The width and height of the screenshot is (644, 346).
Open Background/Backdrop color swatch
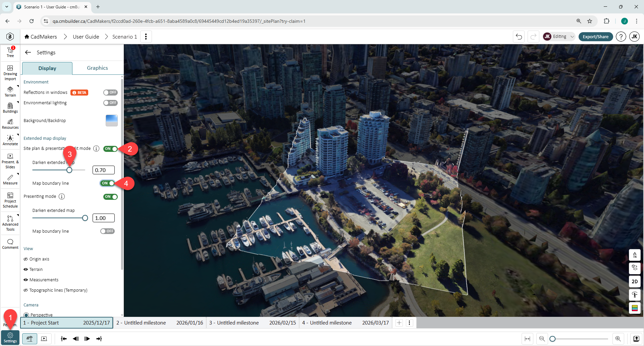[111, 120]
